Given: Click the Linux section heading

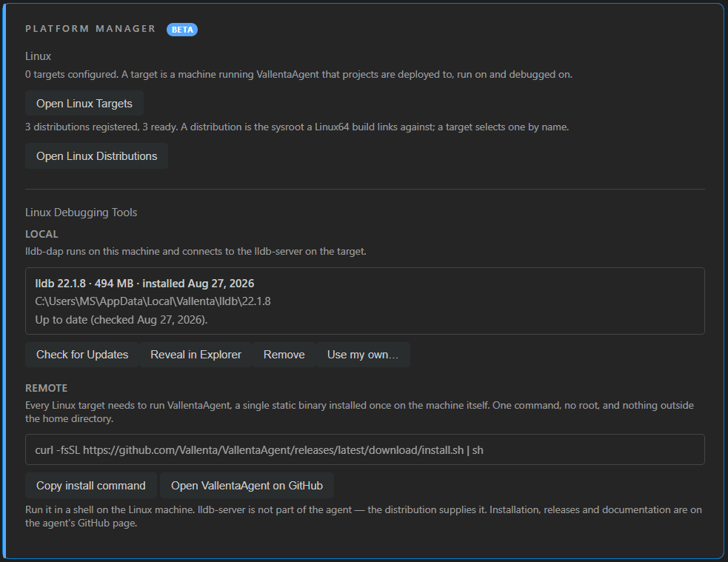Looking at the screenshot, I should click(38, 56).
